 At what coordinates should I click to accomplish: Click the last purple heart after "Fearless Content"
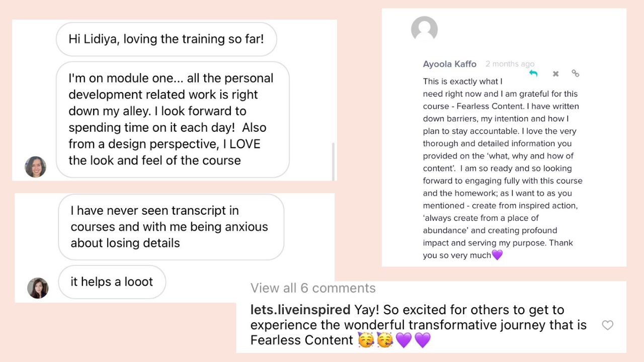[423, 340]
